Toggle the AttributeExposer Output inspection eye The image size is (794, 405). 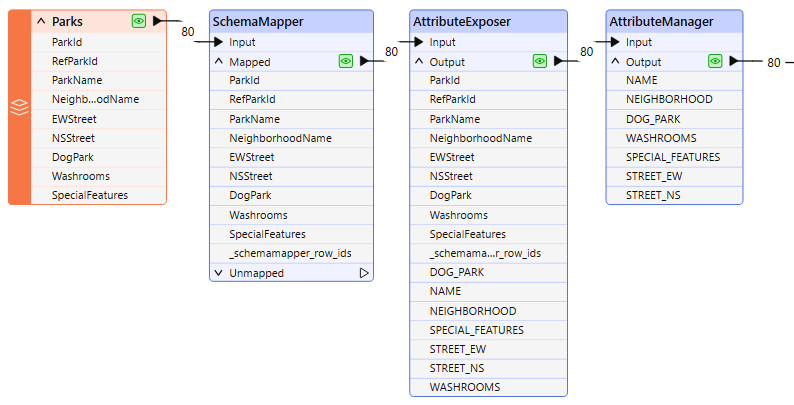540,61
